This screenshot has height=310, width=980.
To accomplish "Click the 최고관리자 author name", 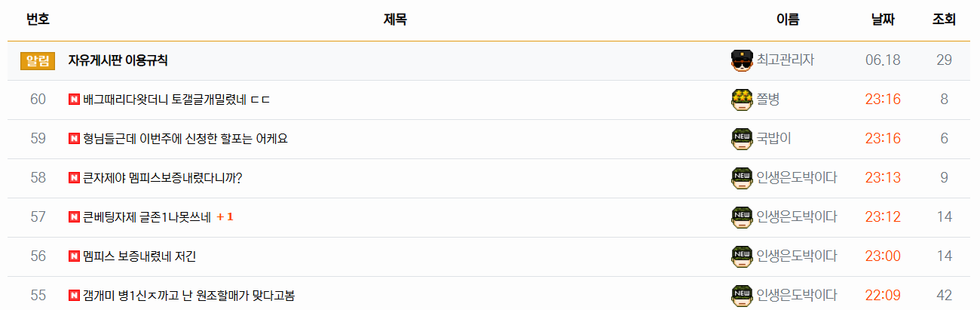I will (786, 60).
